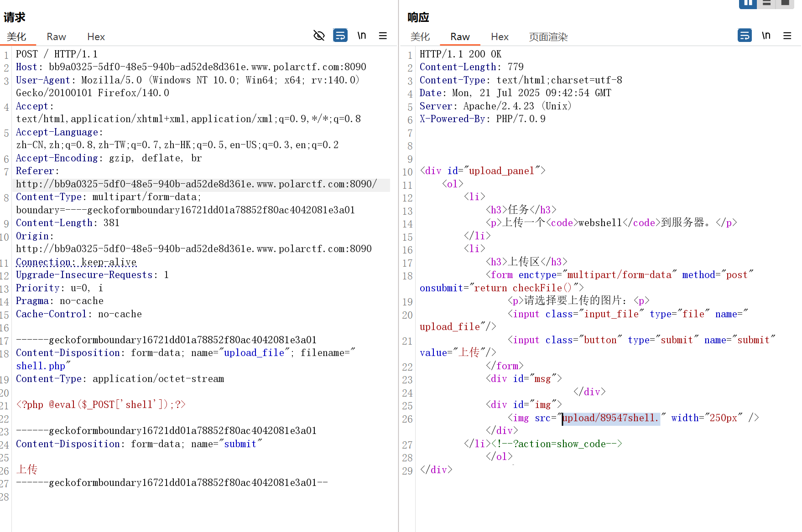Click the input class="button" line
Image resolution: width=802 pixels, height=532 pixels.
pyautogui.click(x=641, y=340)
